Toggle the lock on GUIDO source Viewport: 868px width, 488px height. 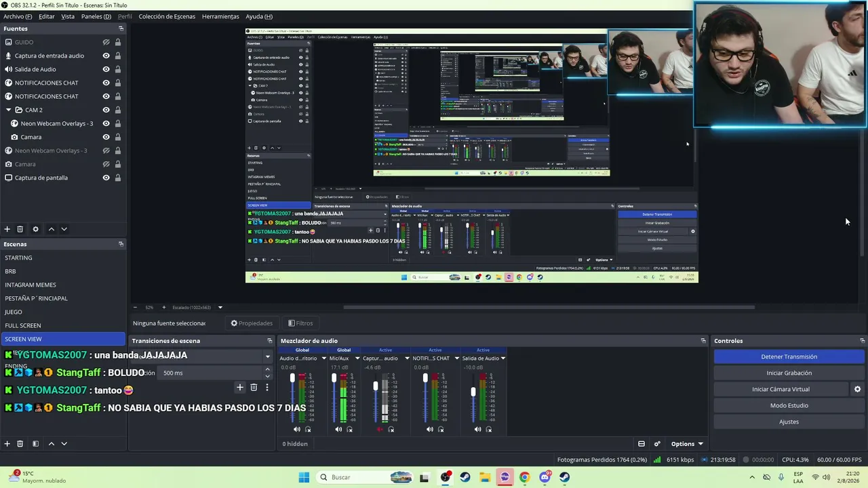118,42
